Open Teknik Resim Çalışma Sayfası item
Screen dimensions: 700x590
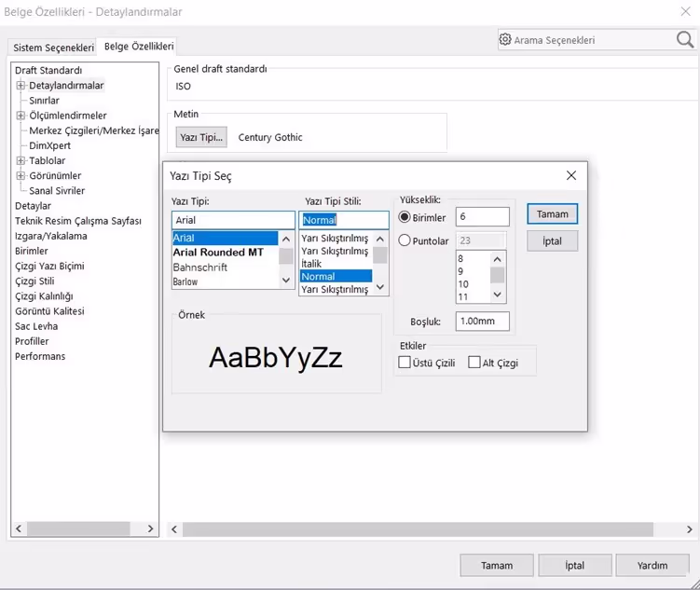click(78, 221)
